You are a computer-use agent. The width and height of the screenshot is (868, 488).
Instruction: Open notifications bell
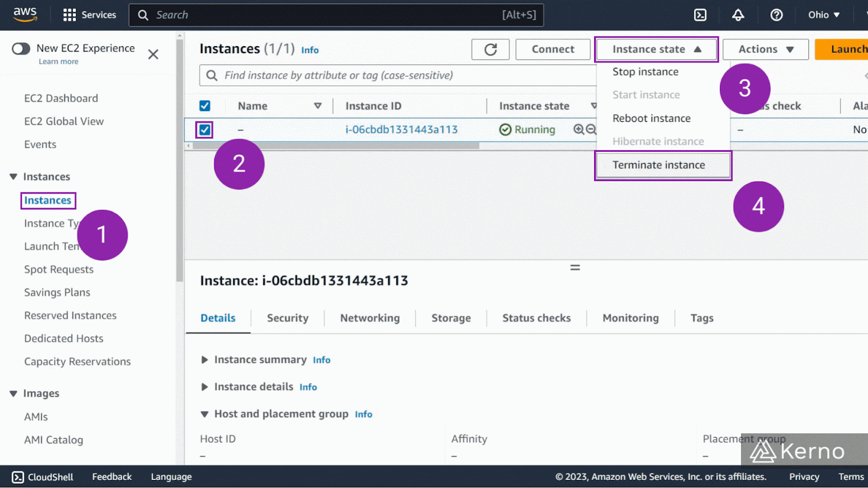[738, 15]
